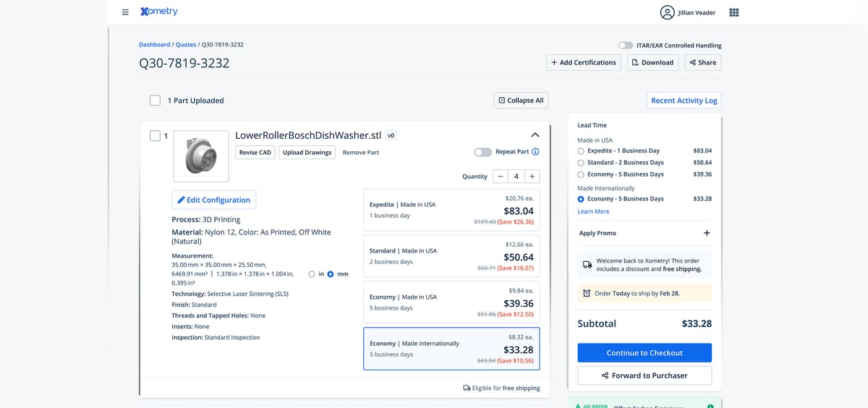The width and height of the screenshot is (868, 408).
Task: Open the hamburger navigation menu
Action: tap(125, 12)
